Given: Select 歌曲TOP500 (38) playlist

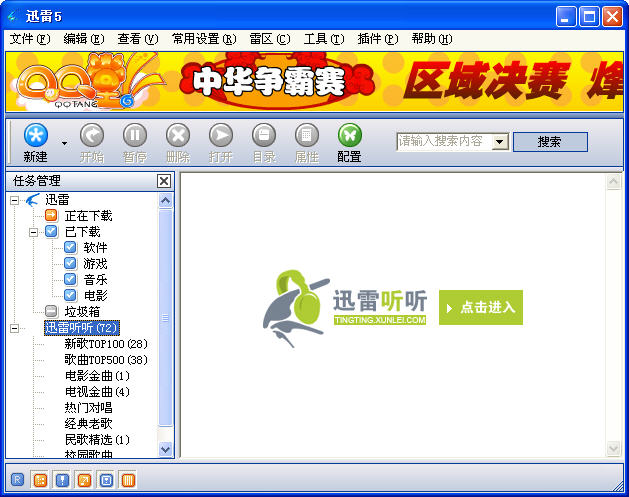Looking at the screenshot, I should pos(106,360).
